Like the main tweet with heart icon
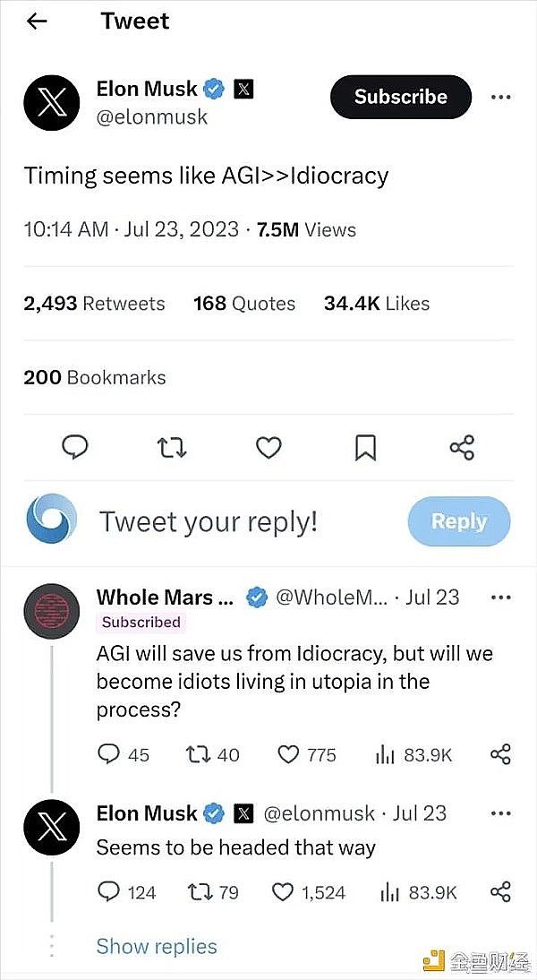The height and width of the screenshot is (980, 537). pyautogui.click(x=268, y=447)
